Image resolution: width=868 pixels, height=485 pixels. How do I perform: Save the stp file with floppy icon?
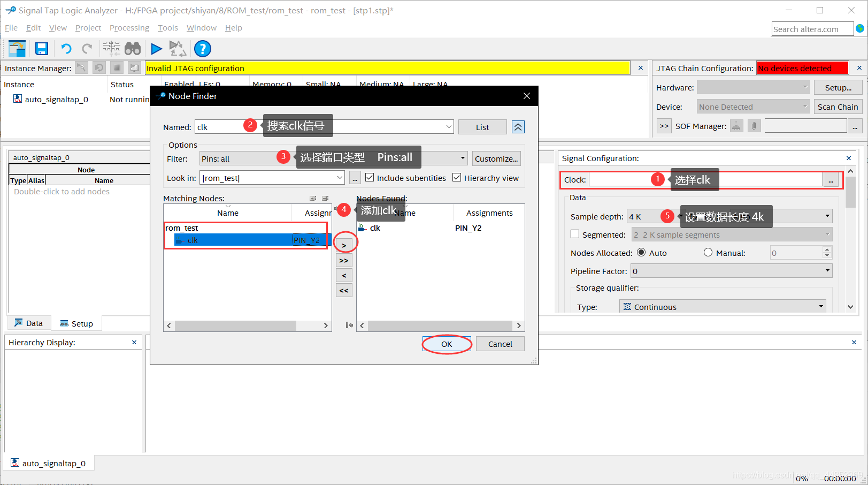tap(42, 49)
